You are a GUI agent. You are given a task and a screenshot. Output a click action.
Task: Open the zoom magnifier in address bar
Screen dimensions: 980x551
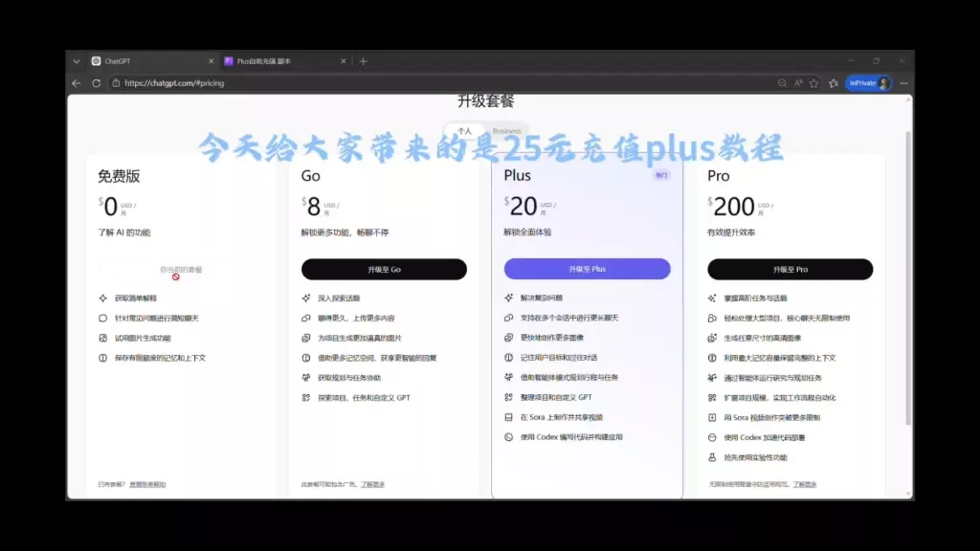[x=782, y=83]
